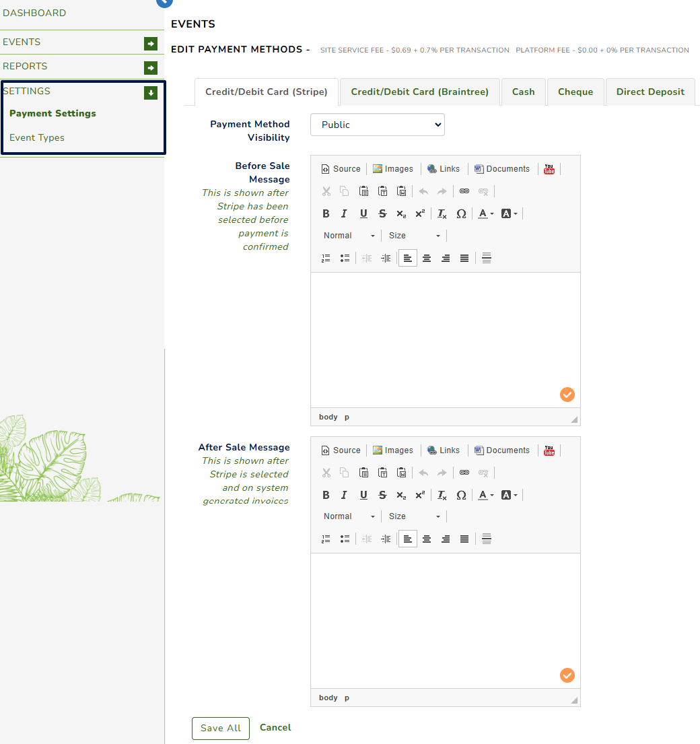Click Italic in After Sale Message toolbar
The height and width of the screenshot is (744, 700).
[x=344, y=495]
